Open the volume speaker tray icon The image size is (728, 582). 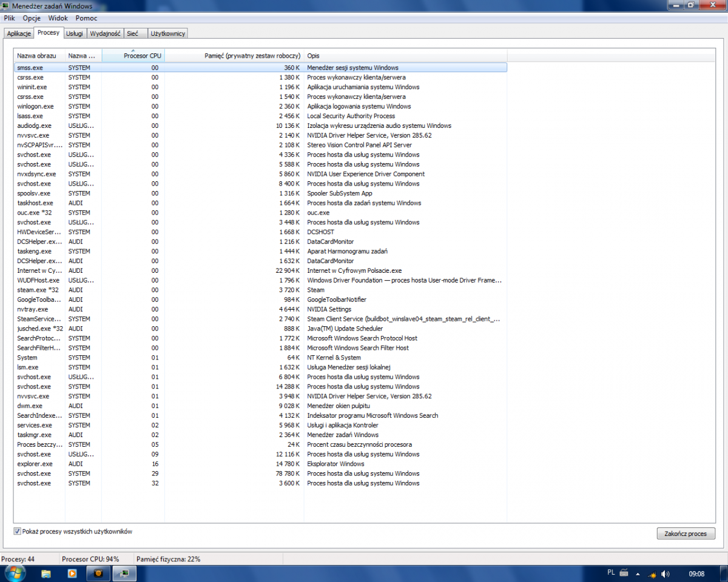tap(666, 574)
